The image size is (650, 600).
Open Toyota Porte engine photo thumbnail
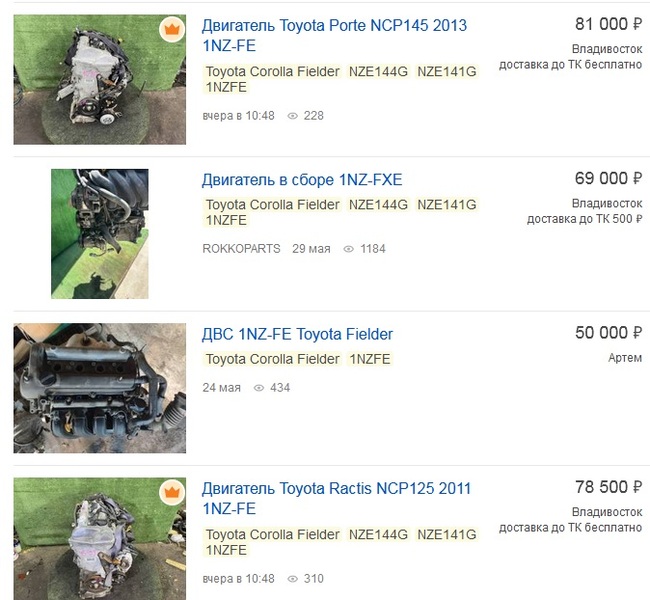(99, 80)
